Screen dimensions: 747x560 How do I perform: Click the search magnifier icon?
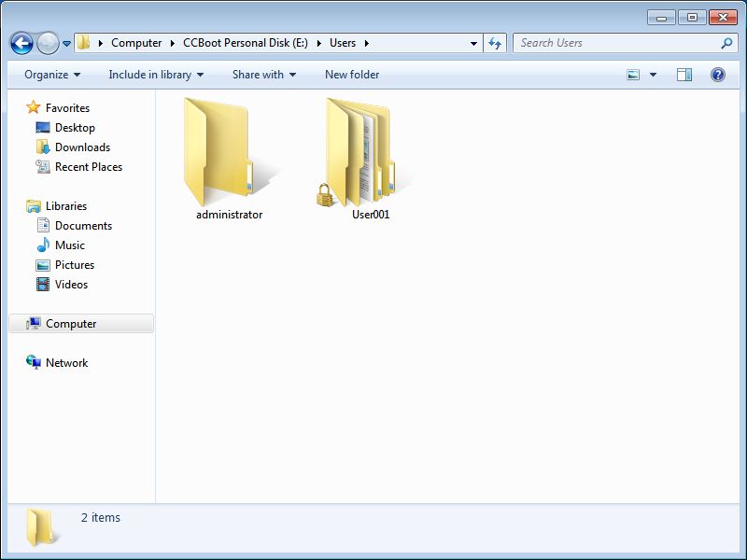click(727, 43)
